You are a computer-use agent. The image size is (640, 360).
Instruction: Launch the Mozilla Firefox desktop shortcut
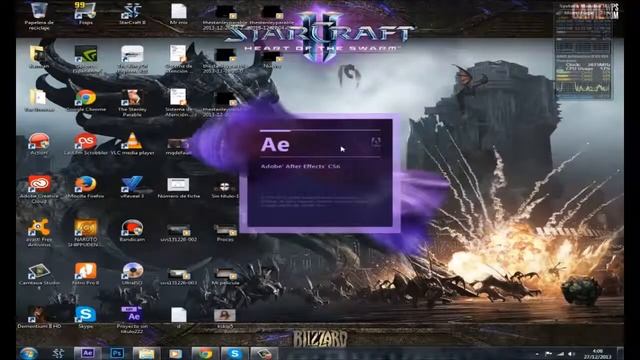85,187
